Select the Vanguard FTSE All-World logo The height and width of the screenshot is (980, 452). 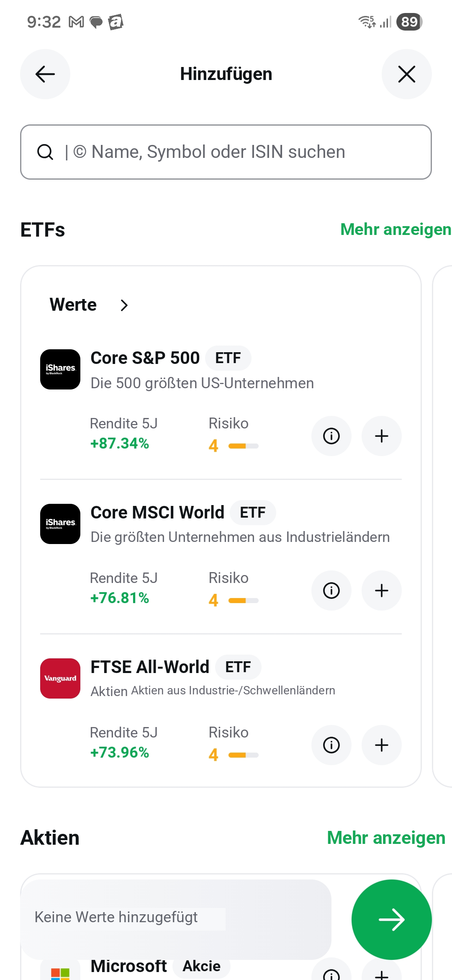click(60, 678)
